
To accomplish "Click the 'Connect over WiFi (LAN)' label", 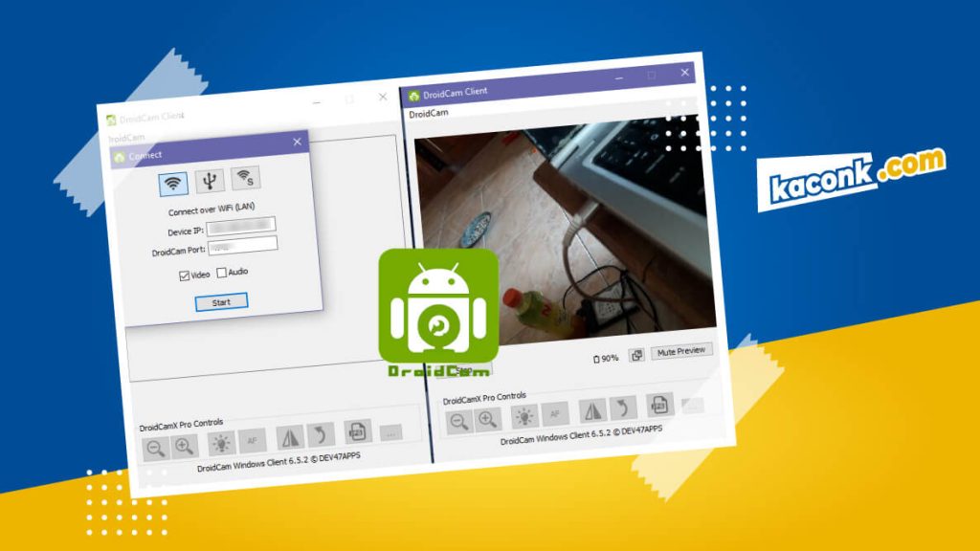I will [x=212, y=209].
